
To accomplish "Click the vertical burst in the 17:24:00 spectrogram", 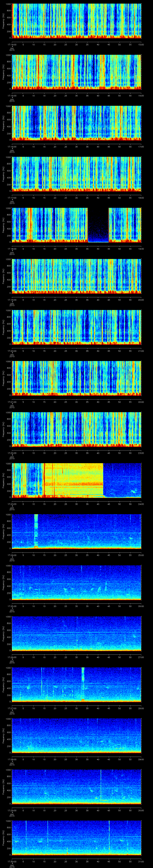I will [x=36, y=531].
